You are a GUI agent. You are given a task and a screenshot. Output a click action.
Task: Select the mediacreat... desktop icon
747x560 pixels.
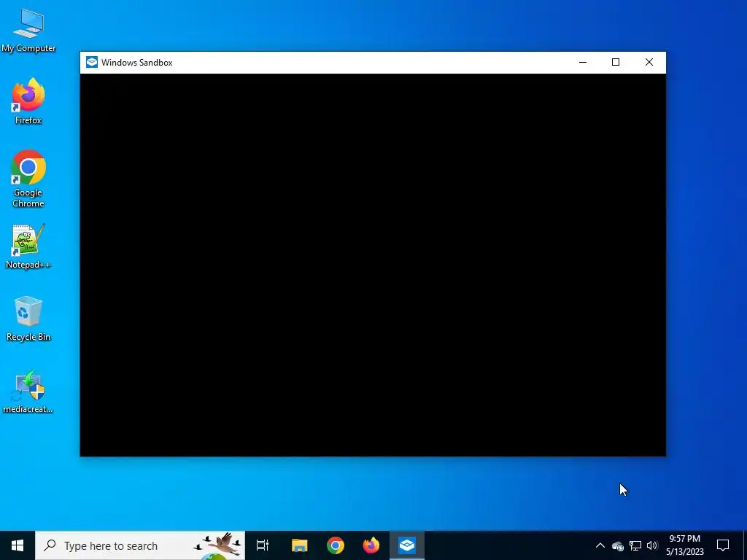pyautogui.click(x=28, y=392)
